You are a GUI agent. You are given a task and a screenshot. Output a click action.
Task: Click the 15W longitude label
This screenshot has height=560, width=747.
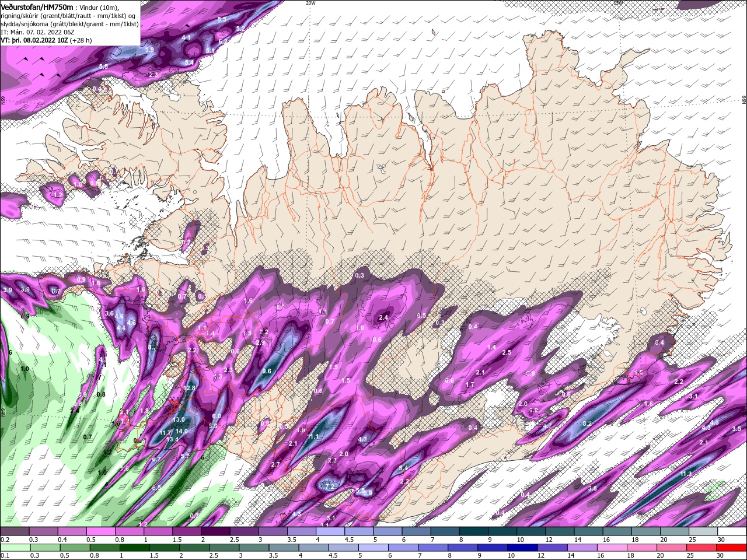tap(618, 3)
